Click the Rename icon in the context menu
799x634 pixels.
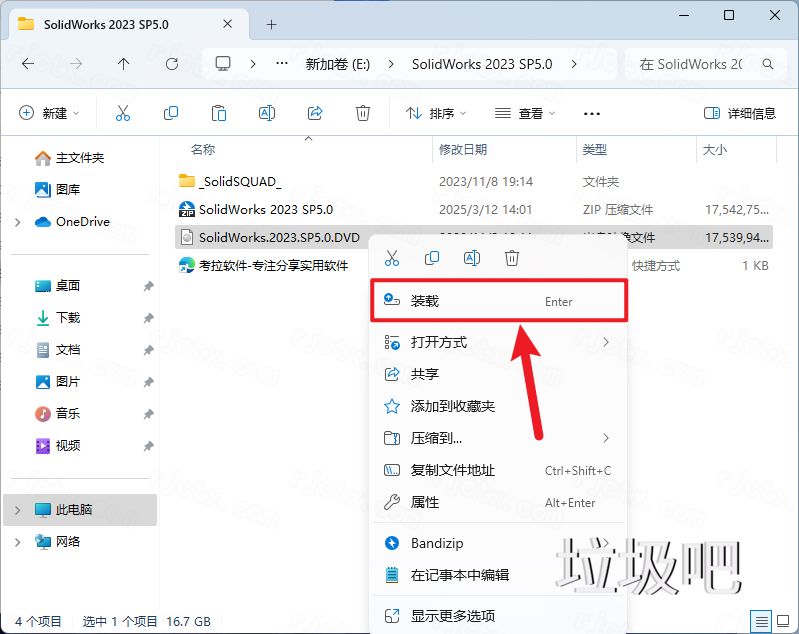pyautogui.click(x=472, y=258)
